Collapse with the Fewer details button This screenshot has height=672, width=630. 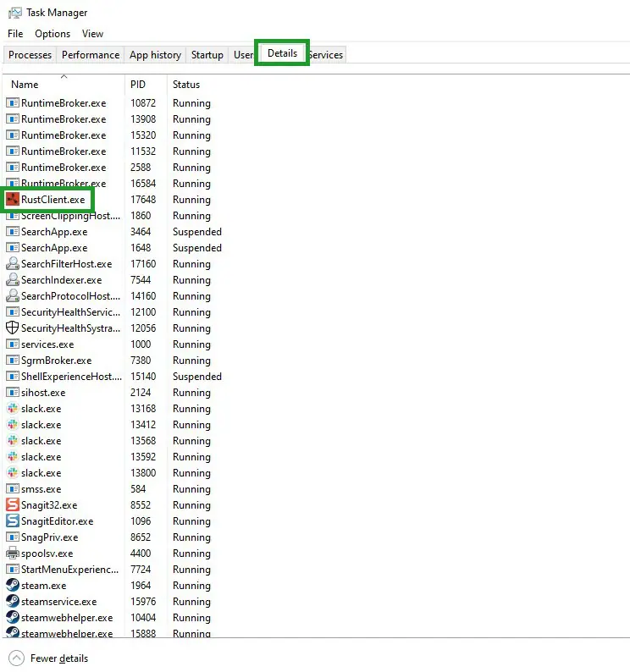48,658
